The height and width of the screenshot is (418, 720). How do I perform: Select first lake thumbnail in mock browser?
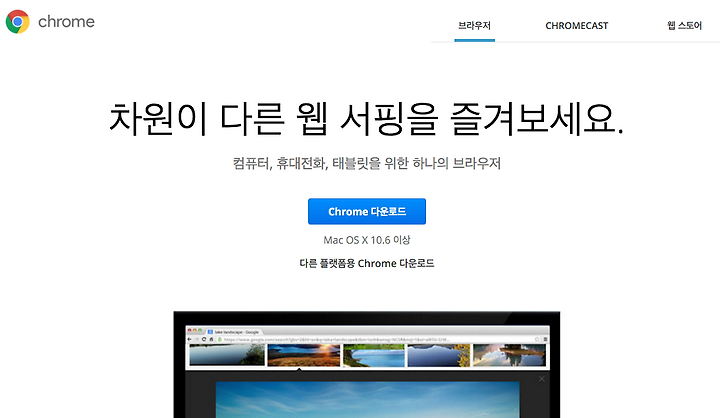[x=227, y=355]
